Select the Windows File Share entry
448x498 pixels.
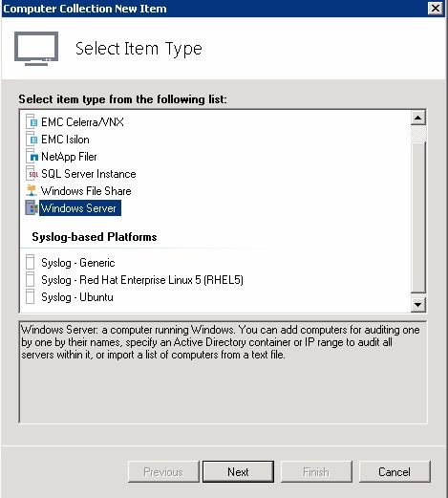(x=86, y=191)
